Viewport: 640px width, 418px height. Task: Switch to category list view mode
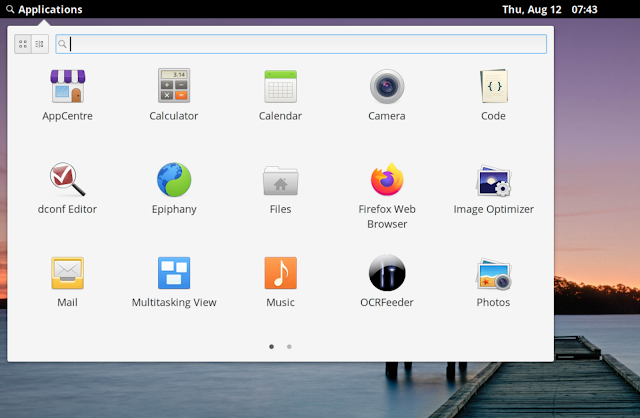click(x=39, y=44)
